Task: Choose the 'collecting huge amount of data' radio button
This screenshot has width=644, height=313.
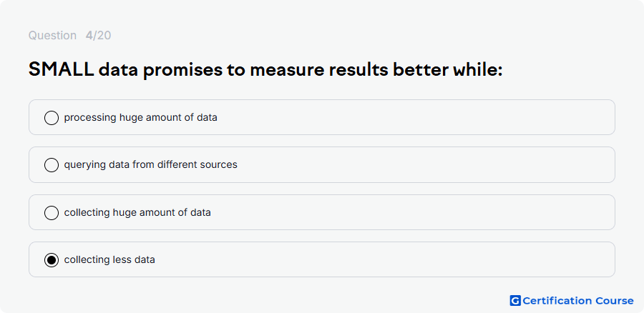Action: click(52, 212)
